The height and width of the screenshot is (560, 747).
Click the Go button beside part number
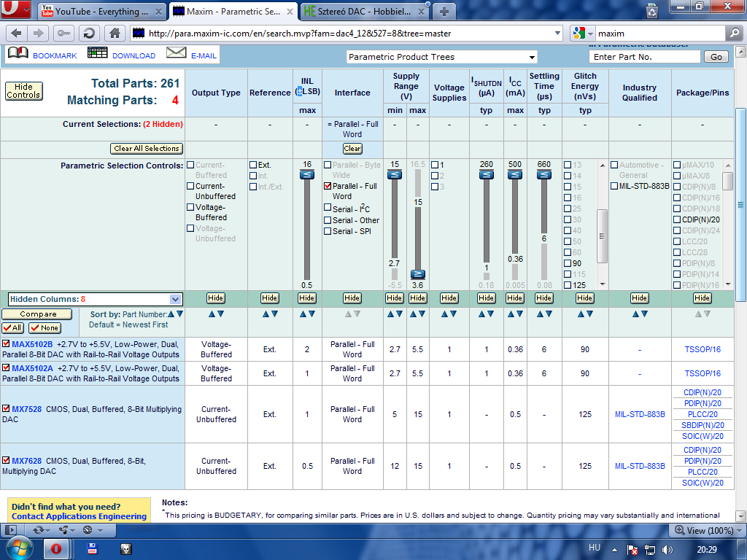pos(716,57)
